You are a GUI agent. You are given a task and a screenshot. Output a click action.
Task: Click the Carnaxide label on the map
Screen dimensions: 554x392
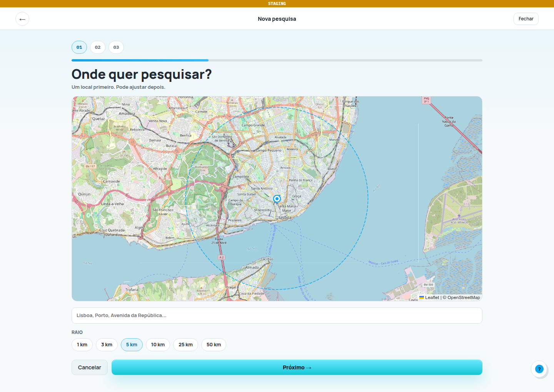(112, 181)
